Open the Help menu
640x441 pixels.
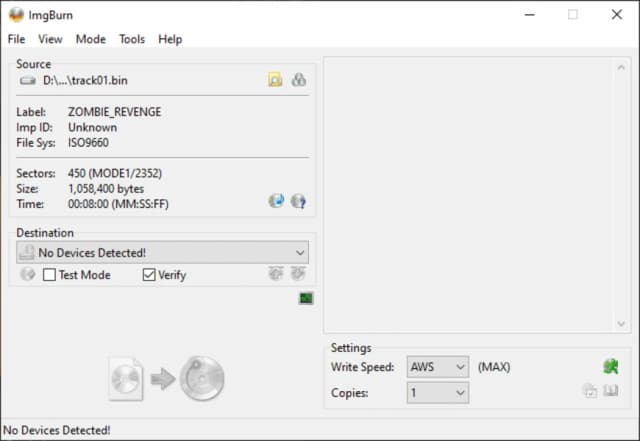pyautogui.click(x=170, y=39)
